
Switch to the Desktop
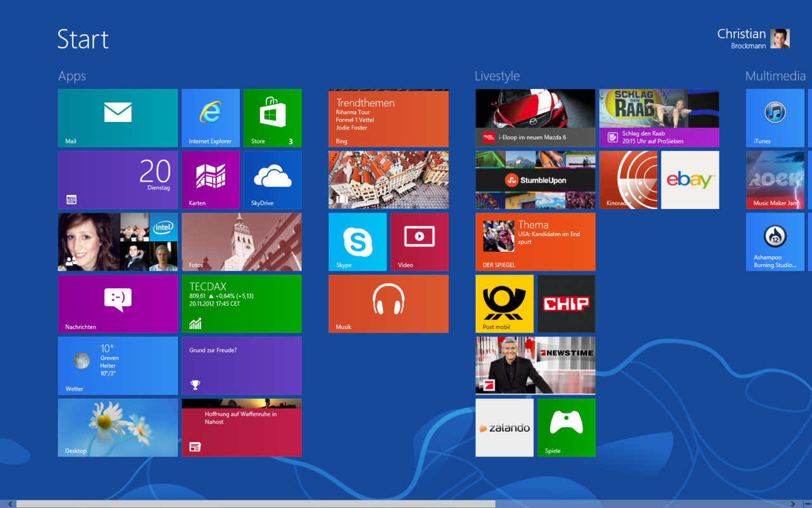click(117, 427)
